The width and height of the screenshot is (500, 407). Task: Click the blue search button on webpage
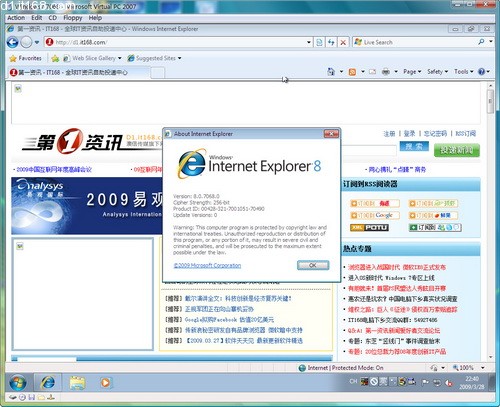(414, 147)
